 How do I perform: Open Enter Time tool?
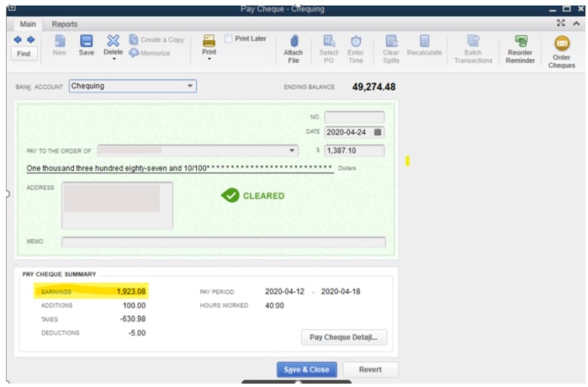pos(356,49)
